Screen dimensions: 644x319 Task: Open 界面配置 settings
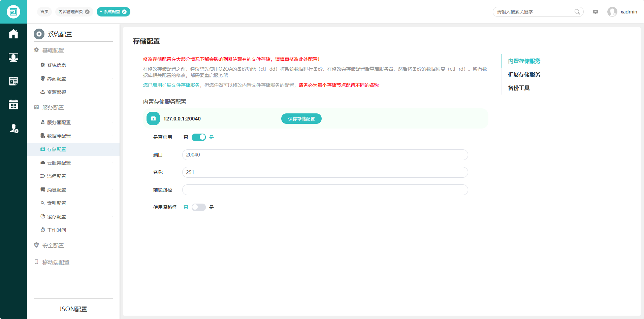pyautogui.click(x=73, y=79)
